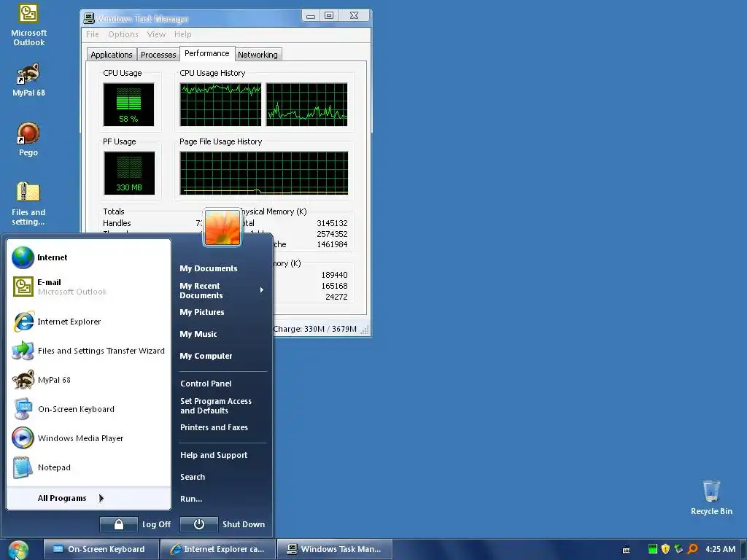Select the Performance tab
This screenshot has height=560, width=747.
[206, 53]
